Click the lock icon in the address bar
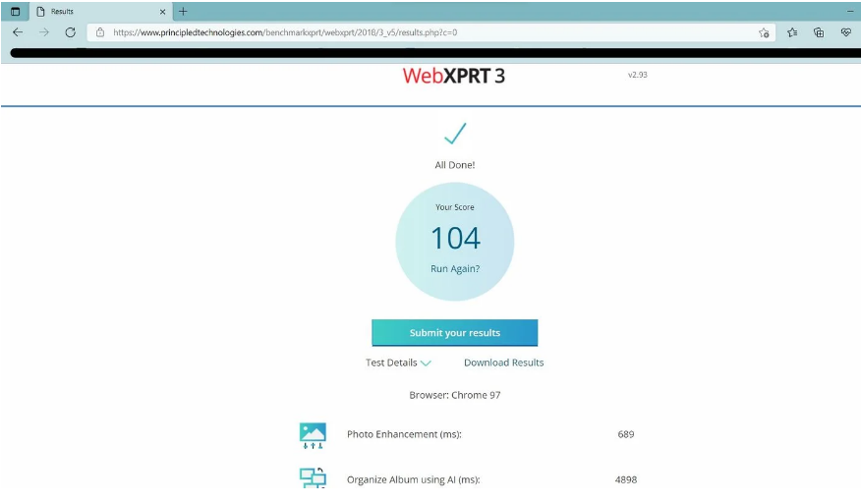This screenshot has width=861, height=504. 101,32
